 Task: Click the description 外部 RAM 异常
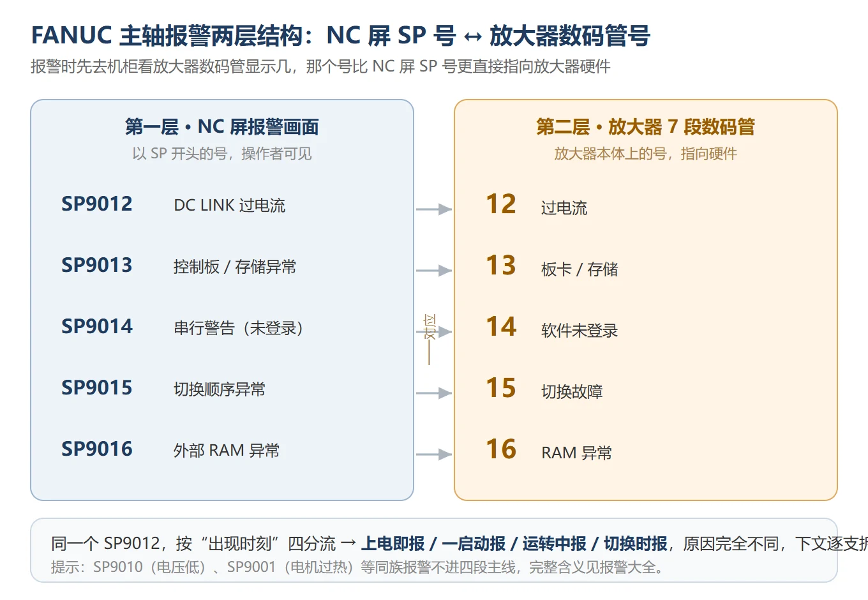[227, 451]
